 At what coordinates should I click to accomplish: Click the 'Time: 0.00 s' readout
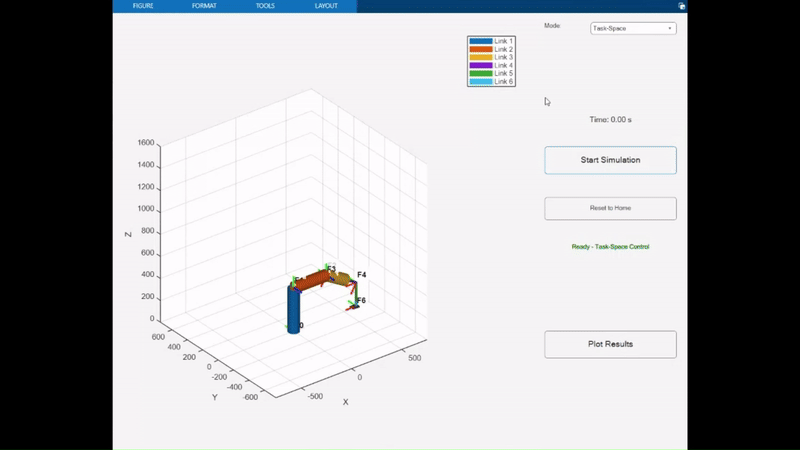(610, 119)
